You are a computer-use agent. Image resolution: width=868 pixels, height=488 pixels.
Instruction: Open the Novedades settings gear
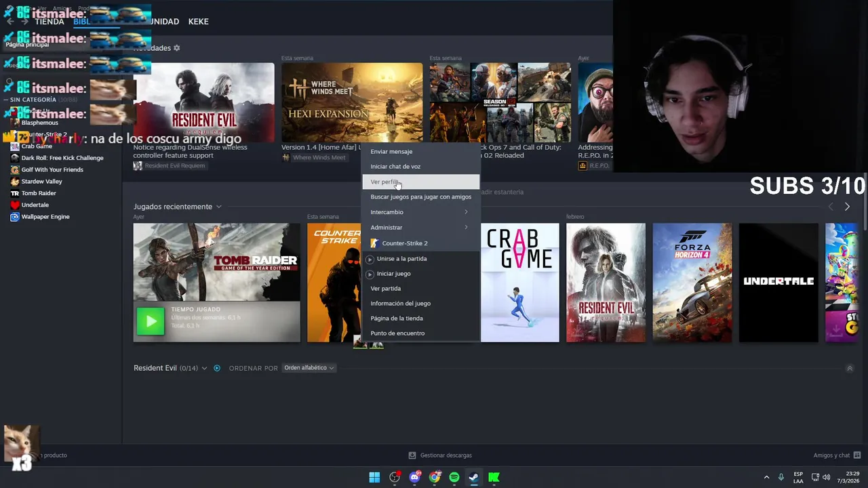pyautogui.click(x=177, y=48)
